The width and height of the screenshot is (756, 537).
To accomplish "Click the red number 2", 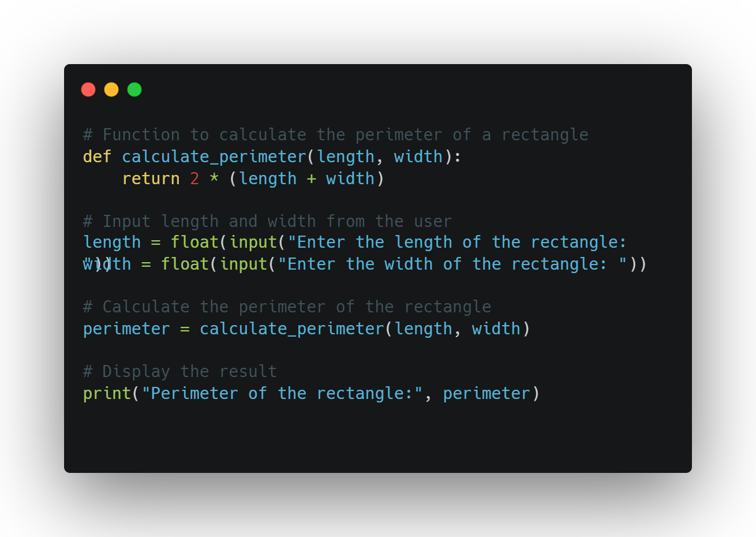I will click(x=194, y=178).
